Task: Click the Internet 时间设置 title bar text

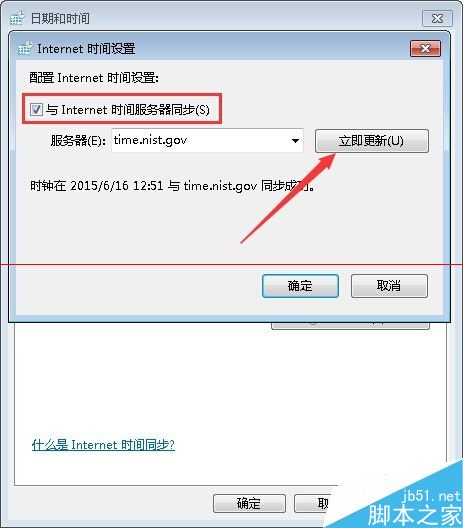Action: [86, 49]
